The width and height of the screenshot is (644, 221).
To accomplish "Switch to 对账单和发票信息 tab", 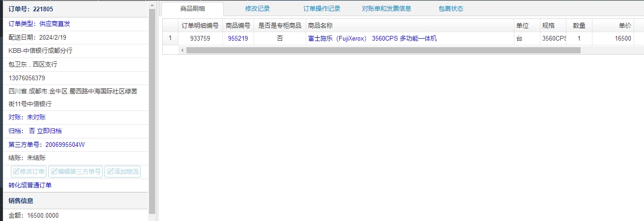I will point(387,8).
